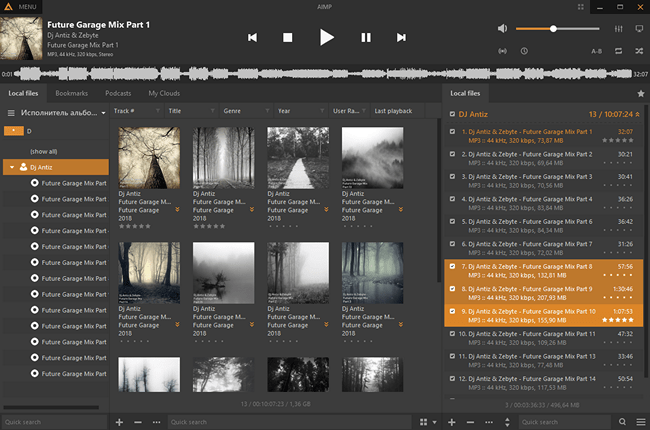Click the A-B repeat section button
650x430 pixels.
pyautogui.click(x=596, y=49)
